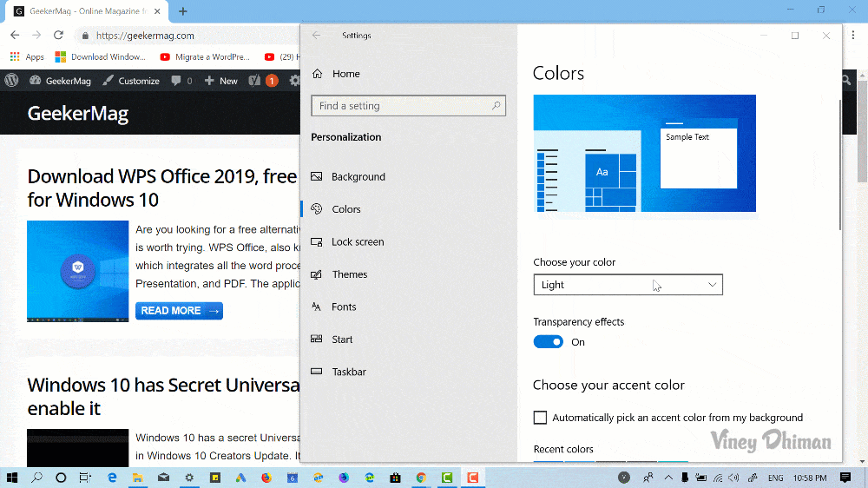Open the WPS Office article thumbnail
868x488 pixels.
coord(77,272)
